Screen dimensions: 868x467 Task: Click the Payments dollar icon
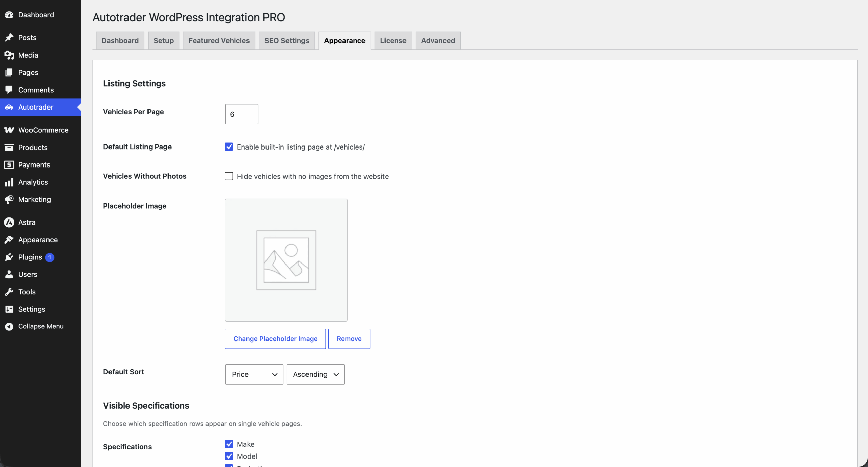(9, 165)
